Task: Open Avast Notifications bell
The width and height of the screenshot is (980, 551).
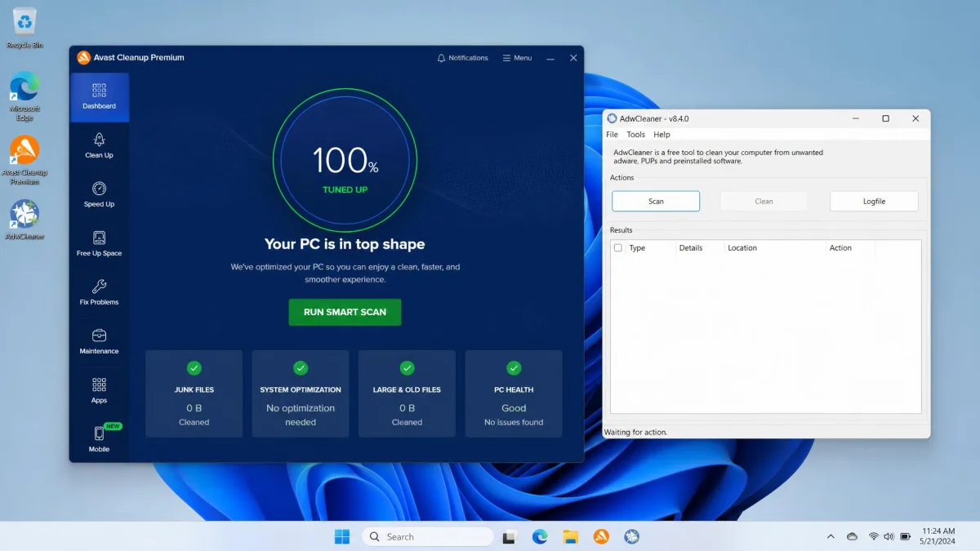Action: (x=462, y=58)
